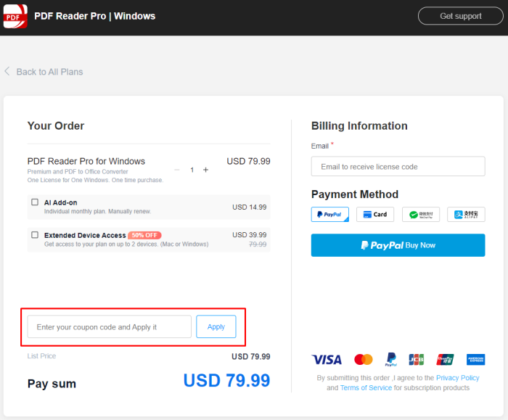Screen dimensions: 508x420
Task: Select the WeChat Pay payment method
Action: coord(421,215)
